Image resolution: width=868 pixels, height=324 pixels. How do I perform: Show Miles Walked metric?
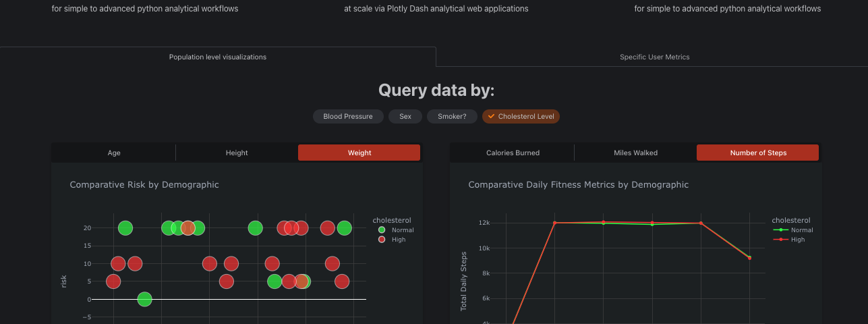pyautogui.click(x=635, y=153)
